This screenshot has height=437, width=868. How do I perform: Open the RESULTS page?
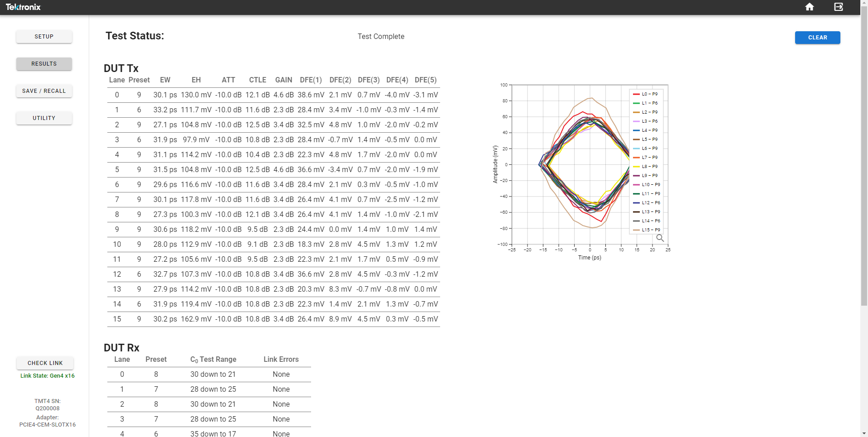[x=44, y=64]
